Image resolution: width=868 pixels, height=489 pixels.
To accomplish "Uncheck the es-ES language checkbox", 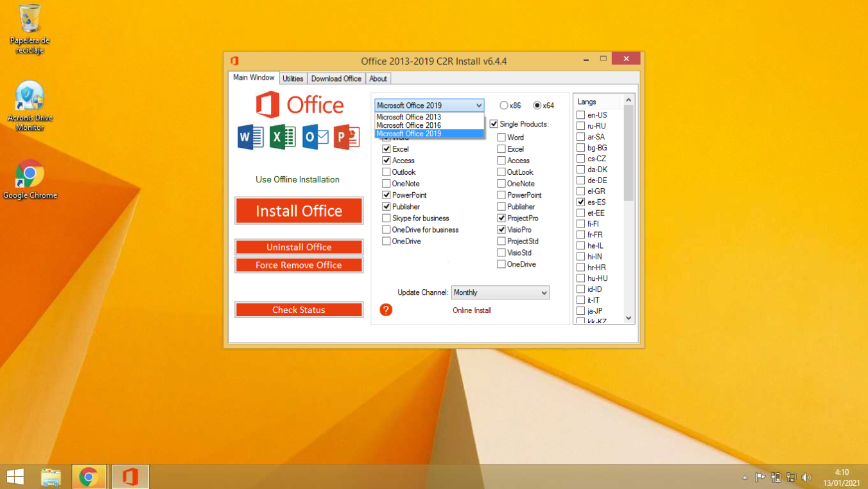I will pos(581,202).
